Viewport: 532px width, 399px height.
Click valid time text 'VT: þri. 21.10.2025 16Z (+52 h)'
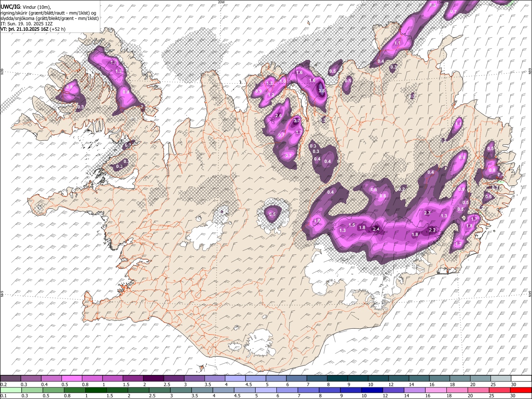pyautogui.click(x=33, y=29)
